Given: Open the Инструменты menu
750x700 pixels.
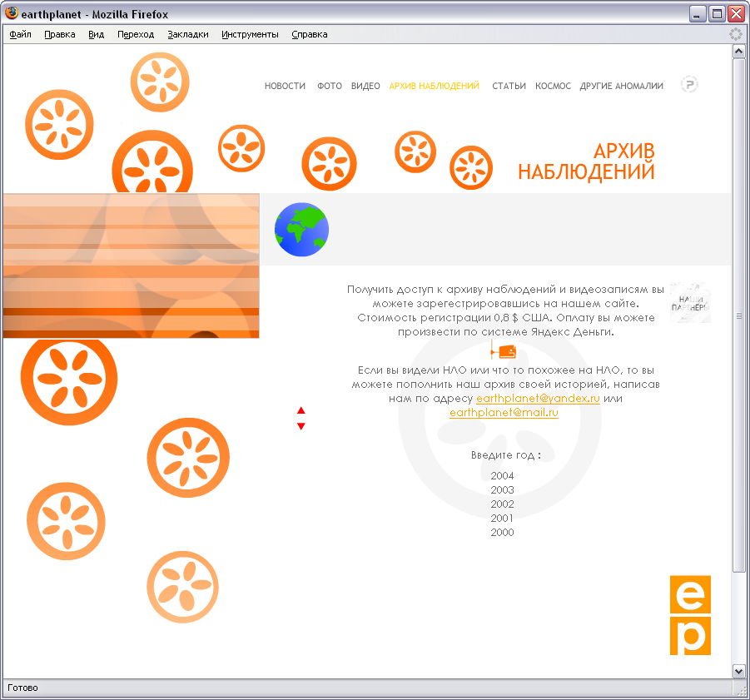Looking at the screenshot, I should tap(250, 34).
